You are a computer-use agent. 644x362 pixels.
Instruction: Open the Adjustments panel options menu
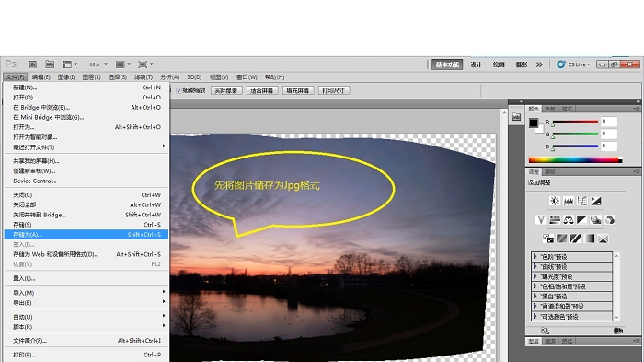tap(636, 172)
